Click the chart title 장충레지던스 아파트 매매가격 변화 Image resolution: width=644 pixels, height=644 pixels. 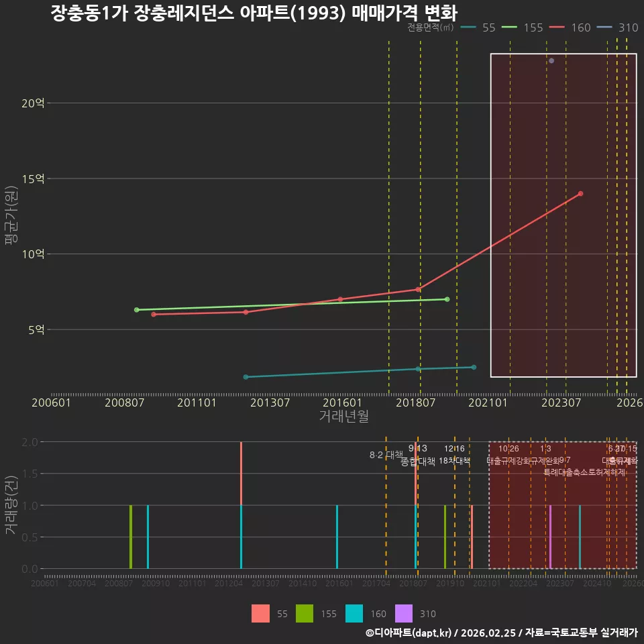pos(254,13)
